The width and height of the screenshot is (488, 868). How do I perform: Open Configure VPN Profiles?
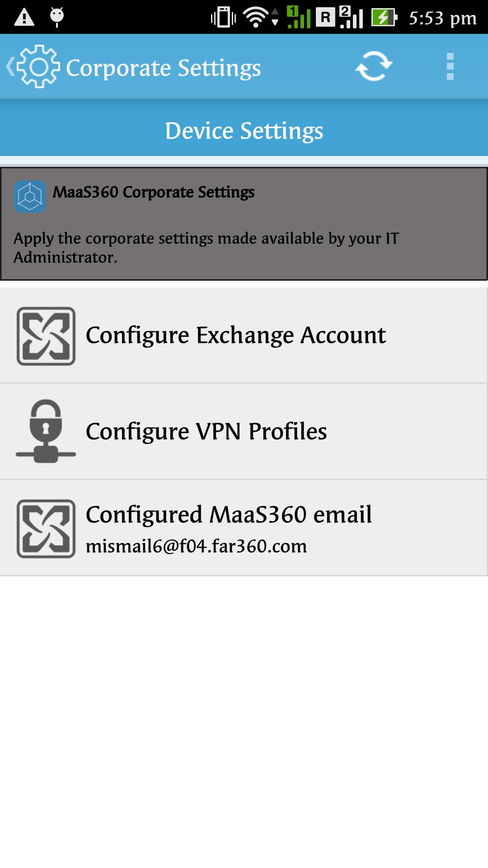244,431
